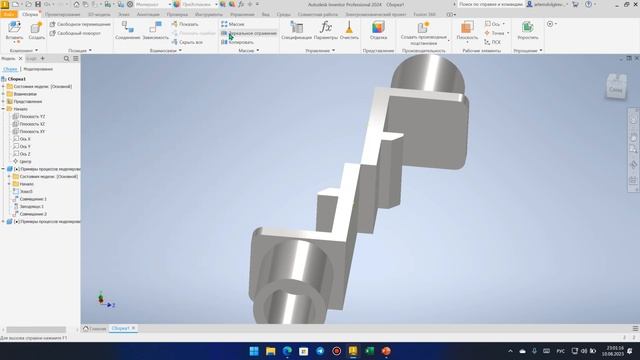Select Плоскость XY in the browser
The width and height of the screenshot is (640, 360).
pyautogui.click(x=29, y=131)
